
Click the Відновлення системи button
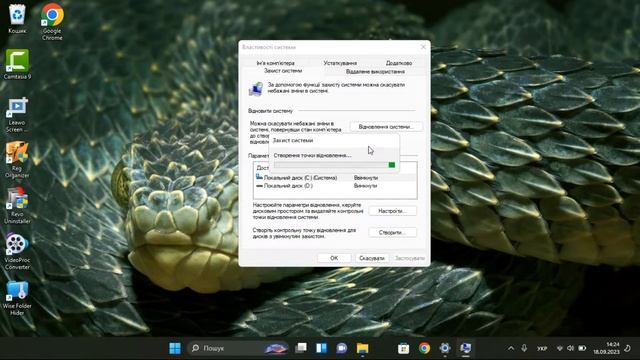point(386,127)
